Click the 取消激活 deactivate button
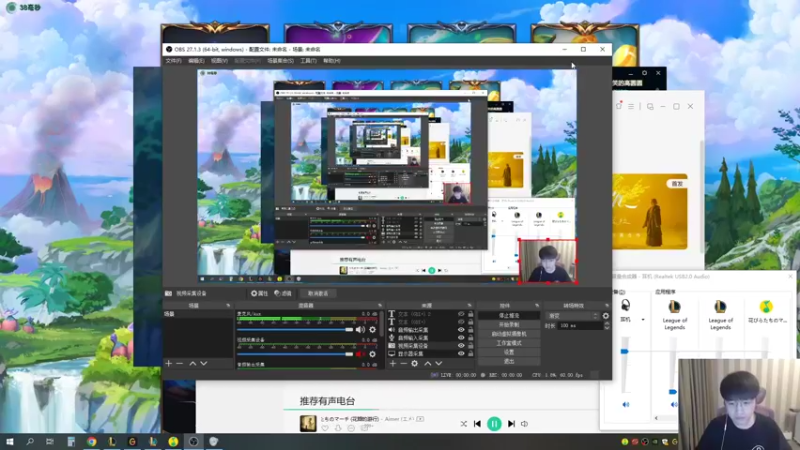 pyautogui.click(x=318, y=293)
